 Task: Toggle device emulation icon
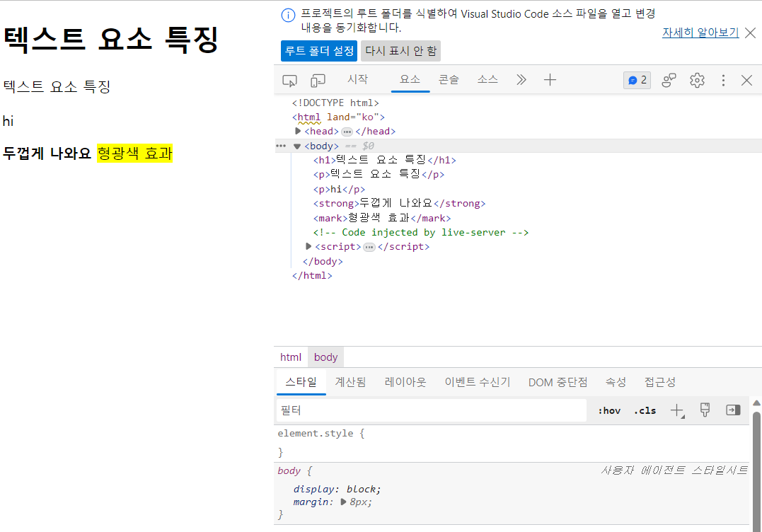[x=318, y=80]
